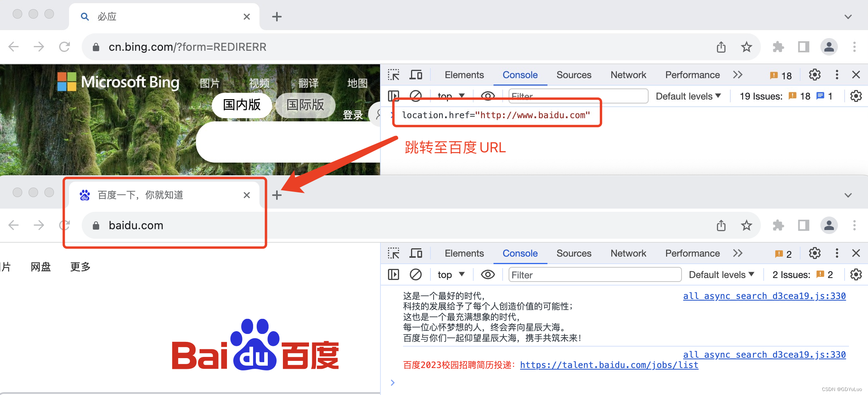Toggle the console sidebar in the upper DevTools
Screen dimensions: 868x395
pos(394,96)
